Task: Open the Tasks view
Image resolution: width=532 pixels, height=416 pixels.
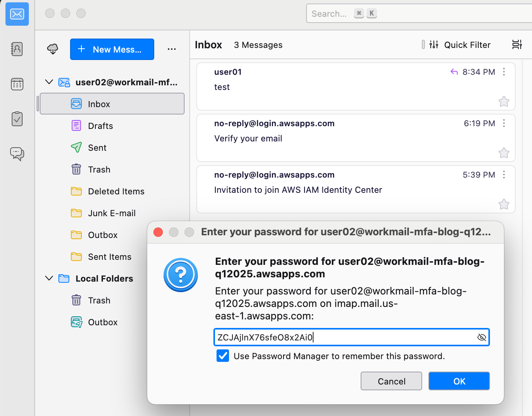Action: (x=17, y=119)
